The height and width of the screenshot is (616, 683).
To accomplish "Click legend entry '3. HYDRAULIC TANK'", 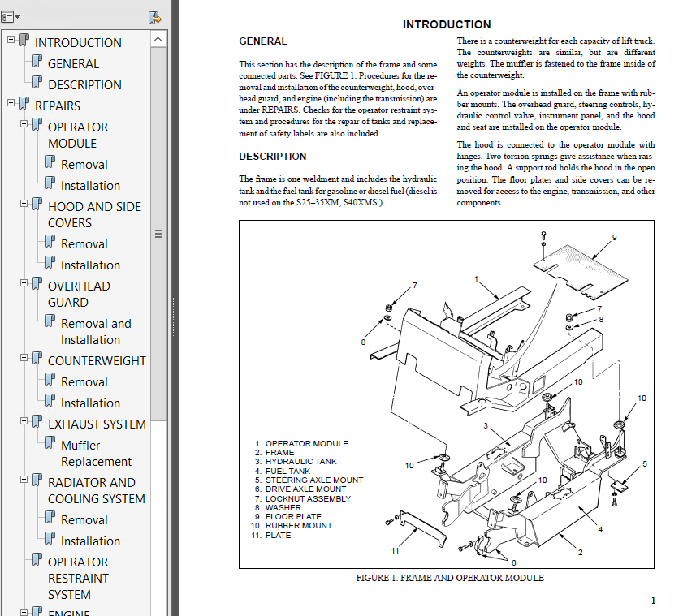I will pyautogui.click(x=296, y=462).
